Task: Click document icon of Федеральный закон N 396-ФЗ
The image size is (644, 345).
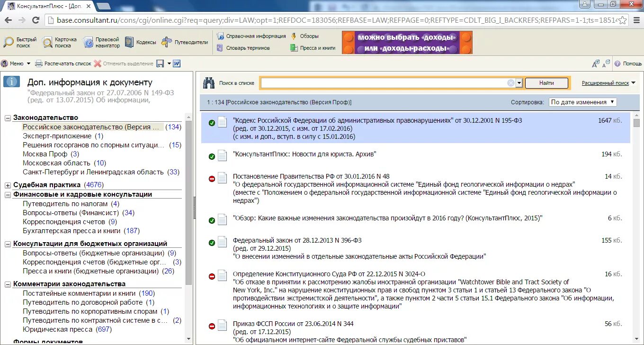Action: (x=223, y=242)
